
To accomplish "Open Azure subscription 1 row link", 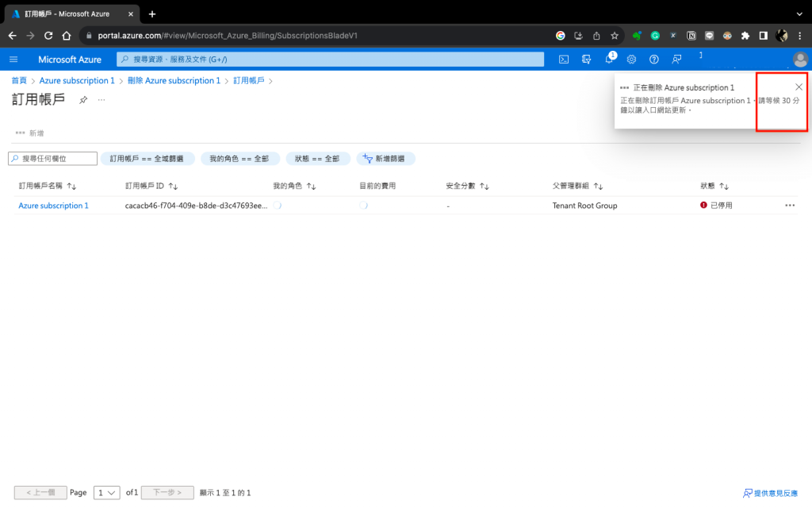I will click(53, 206).
